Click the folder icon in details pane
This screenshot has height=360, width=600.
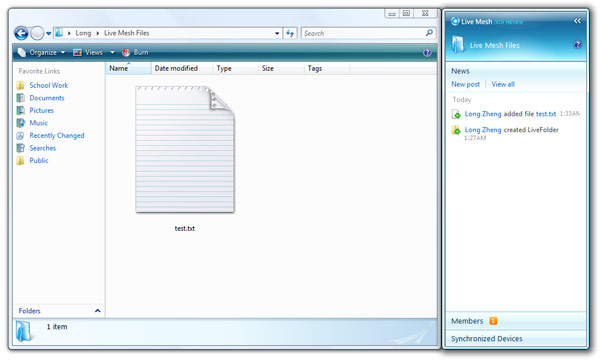24,331
